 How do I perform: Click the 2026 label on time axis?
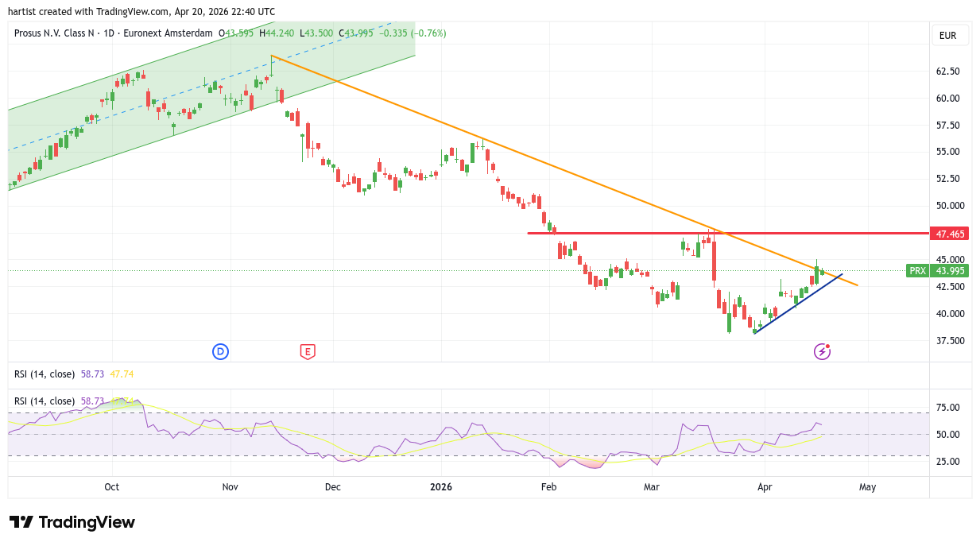tap(440, 487)
